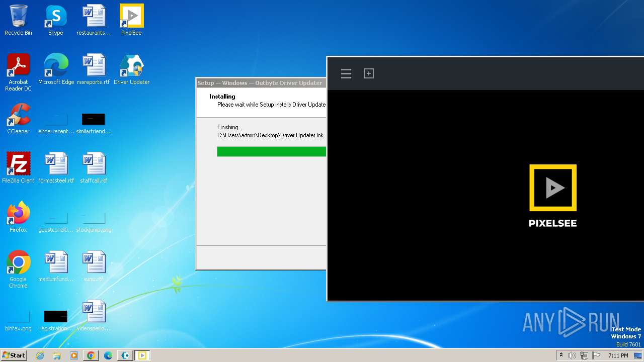Viewport: 644px width, 362px height.
Task: Open the Action Center flag icon
Action: (x=596, y=355)
